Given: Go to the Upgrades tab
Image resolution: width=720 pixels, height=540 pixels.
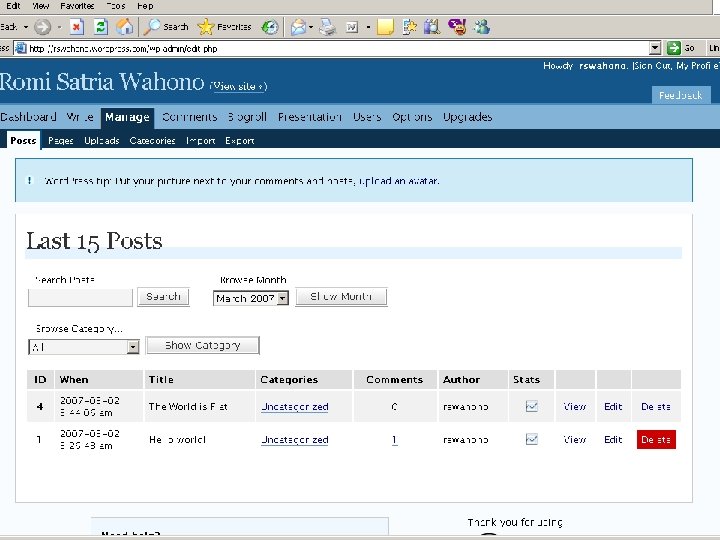Looking at the screenshot, I should (467, 117).
